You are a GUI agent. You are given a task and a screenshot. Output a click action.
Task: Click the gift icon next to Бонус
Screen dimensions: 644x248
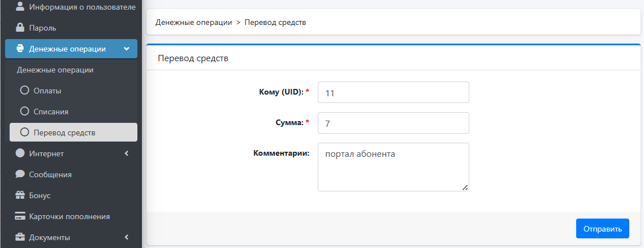click(20, 195)
